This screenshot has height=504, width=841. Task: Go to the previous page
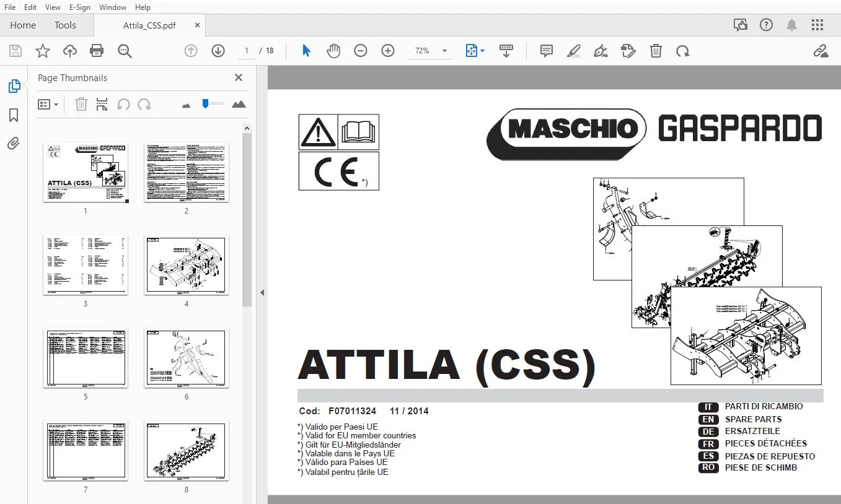(x=191, y=51)
